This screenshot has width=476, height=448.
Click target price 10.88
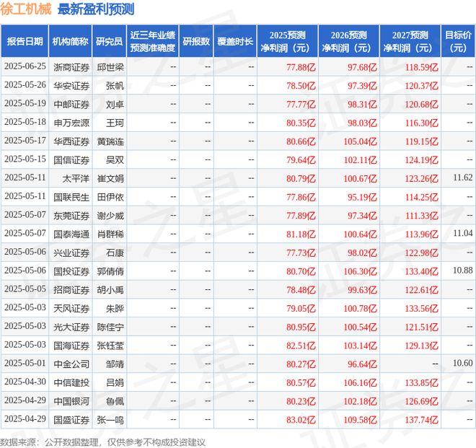pyautogui.click(x=462, y=271)
